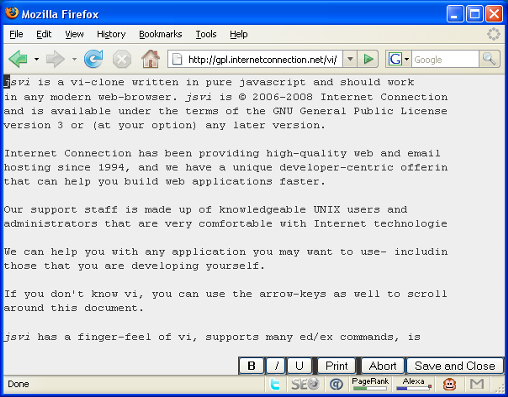Open the Edit menu
The image size is (508, 397).
pyautogui.click(x=44, y=34)
